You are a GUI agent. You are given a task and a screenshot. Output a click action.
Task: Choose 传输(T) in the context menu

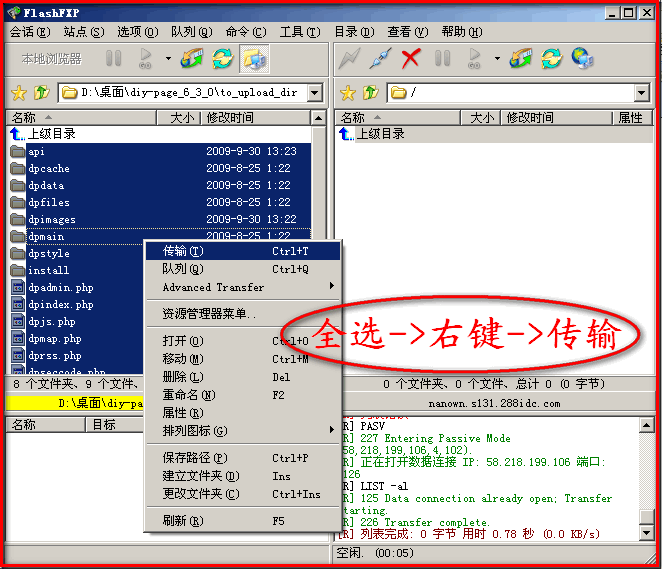(243, 251)
